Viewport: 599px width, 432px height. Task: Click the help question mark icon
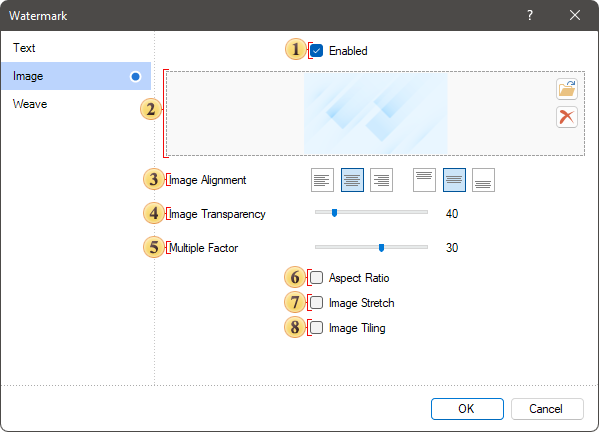coord(530,15)
